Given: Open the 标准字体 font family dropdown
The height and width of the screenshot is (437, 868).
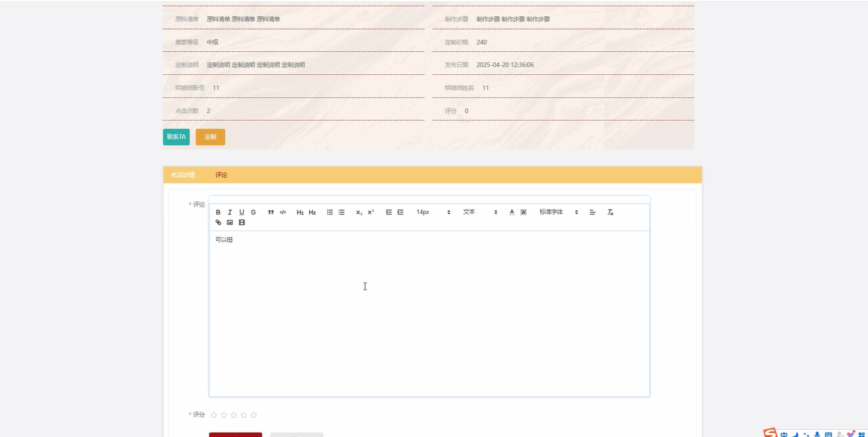Looking at the screenshot, I should click(x=559, y=212).
